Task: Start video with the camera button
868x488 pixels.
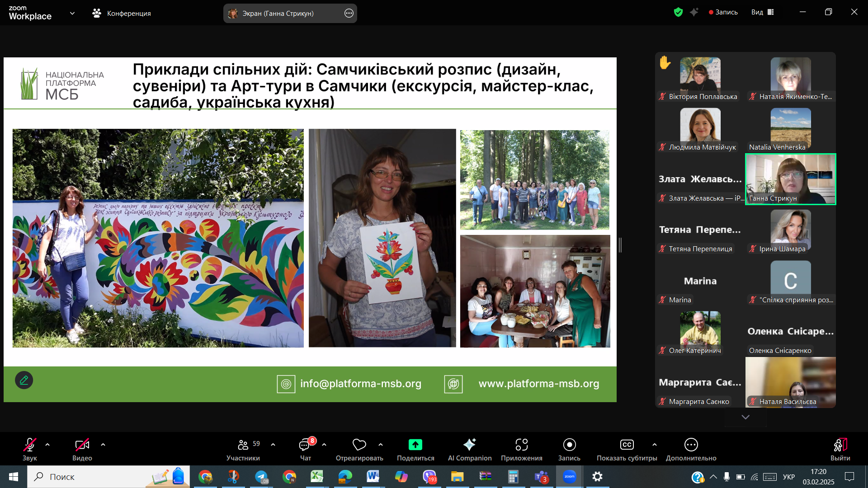Action: (82, 445)
